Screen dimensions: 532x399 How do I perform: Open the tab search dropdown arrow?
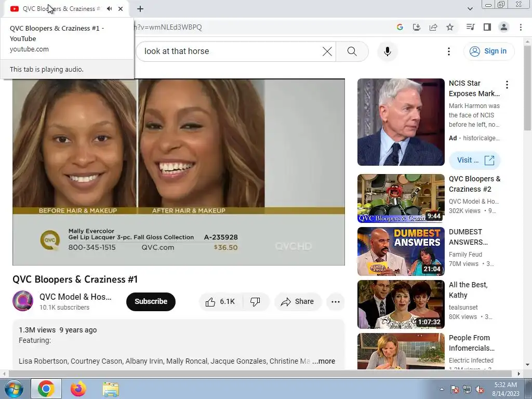[470, 9]
